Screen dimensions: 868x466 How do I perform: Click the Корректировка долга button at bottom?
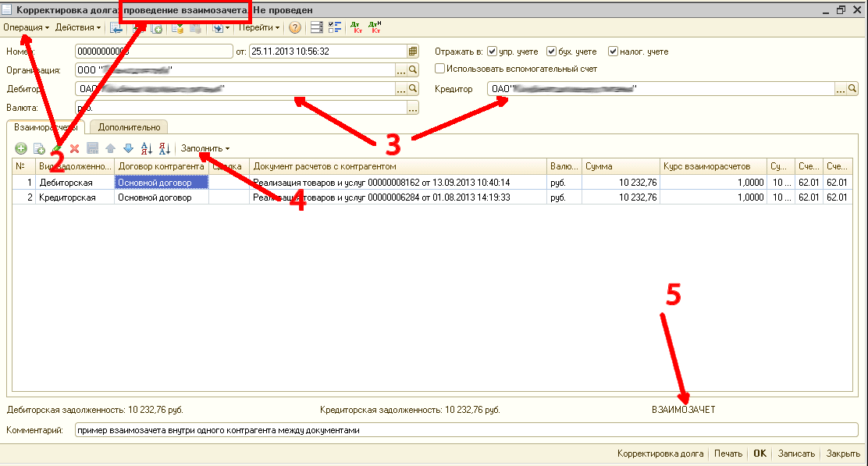(x=660, y=454)
